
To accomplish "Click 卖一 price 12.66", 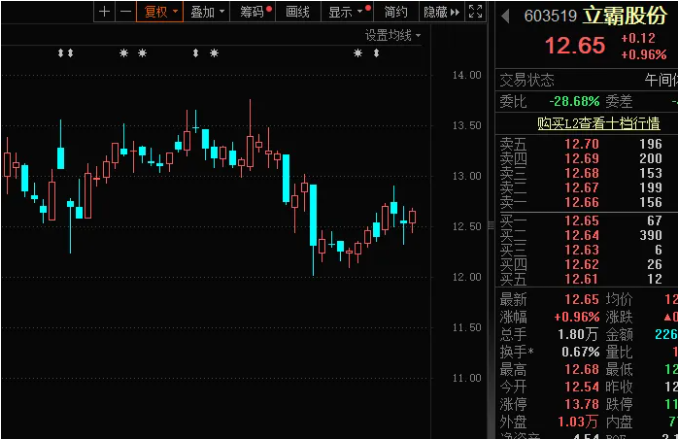I will (x=582, y=202).
